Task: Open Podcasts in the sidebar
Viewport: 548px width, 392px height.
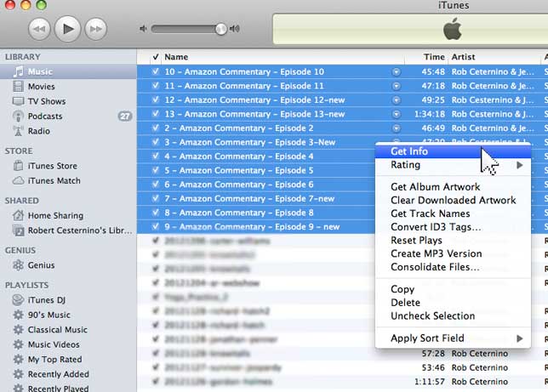Action: click(68, 116)
